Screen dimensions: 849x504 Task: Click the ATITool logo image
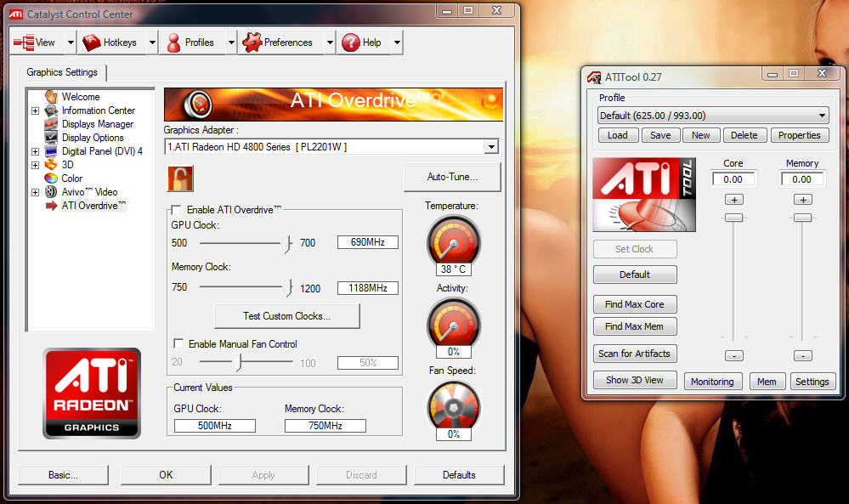(644, 195)
